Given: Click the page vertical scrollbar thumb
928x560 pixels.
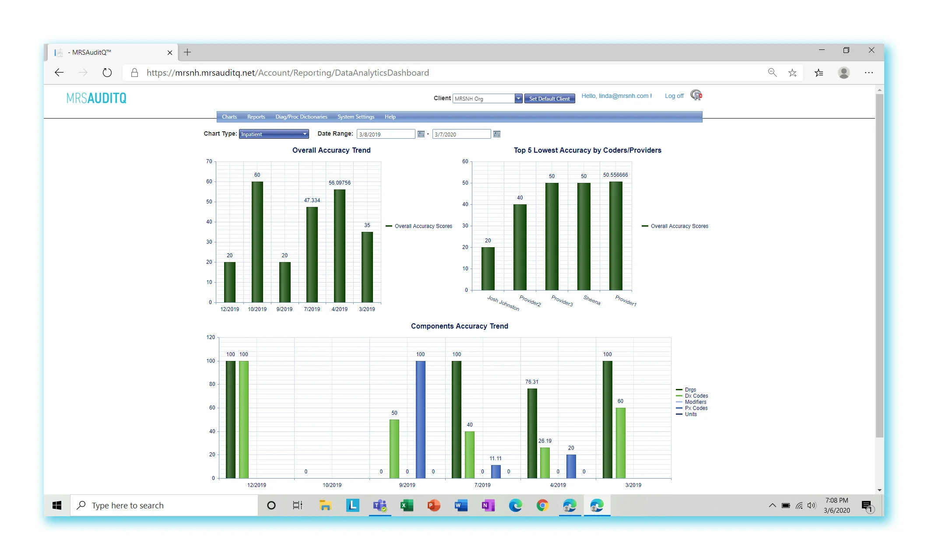Looking at the screenshot, I should pos(879,265).
